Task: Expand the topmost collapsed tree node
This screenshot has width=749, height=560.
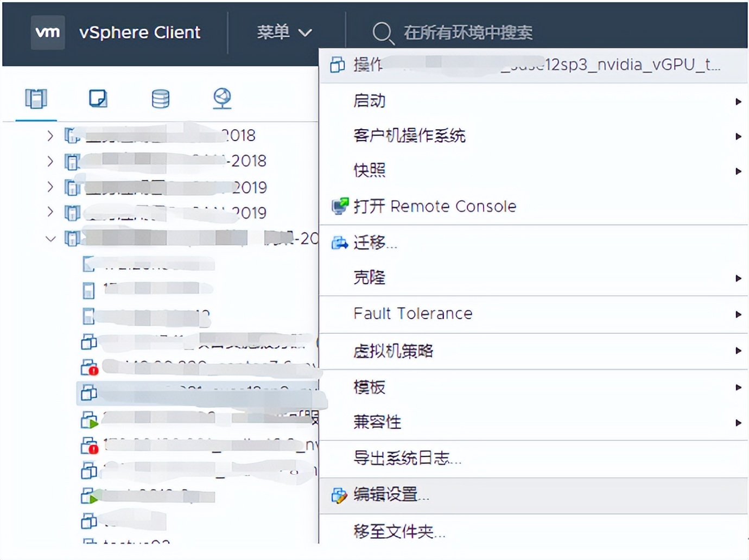Action: [x=50, y=136]
